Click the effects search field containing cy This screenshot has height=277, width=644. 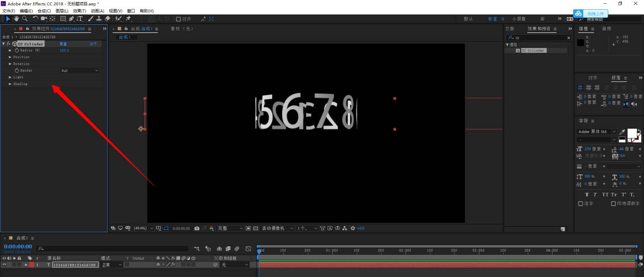539,37
